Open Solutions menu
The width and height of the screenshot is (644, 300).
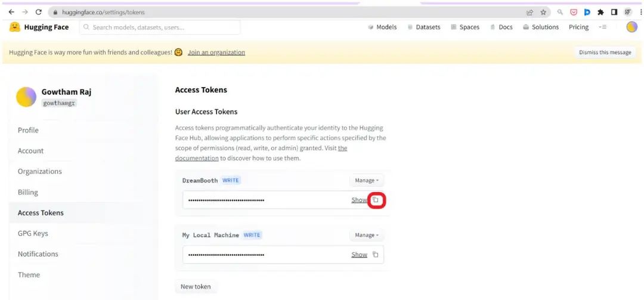[x=540, y=27]
